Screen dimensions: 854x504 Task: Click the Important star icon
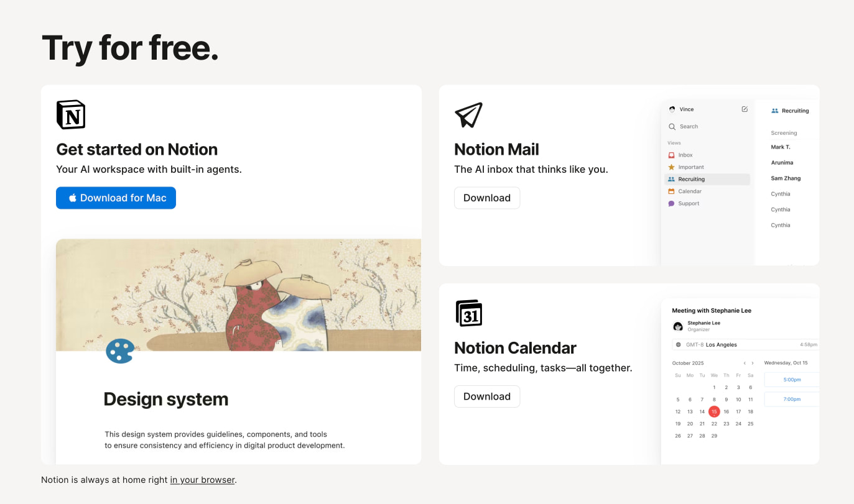[x=671, y=167]
